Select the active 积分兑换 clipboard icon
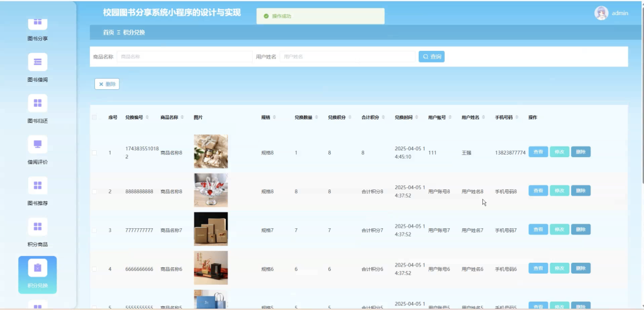Viewport: 644px width, 310px height. [37, 268]
